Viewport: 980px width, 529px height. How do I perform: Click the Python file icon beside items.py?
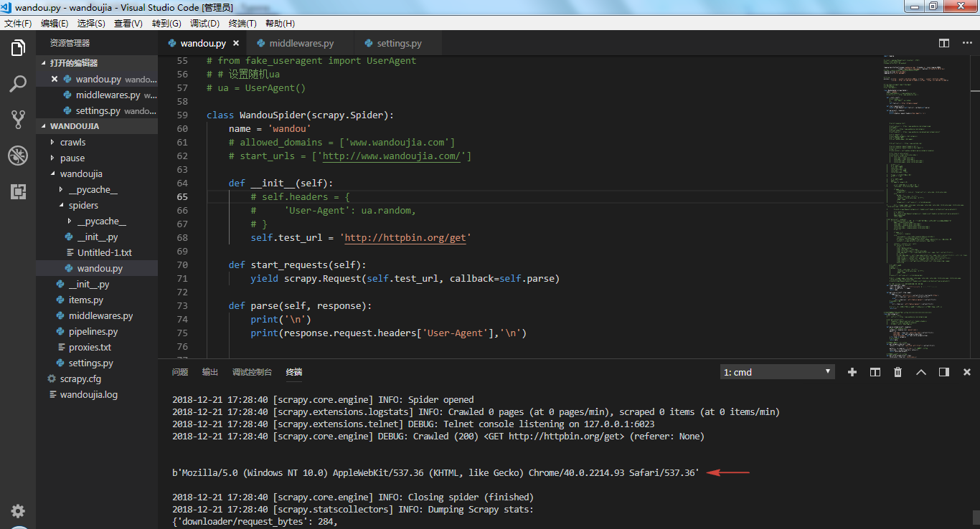click(60, 300)
